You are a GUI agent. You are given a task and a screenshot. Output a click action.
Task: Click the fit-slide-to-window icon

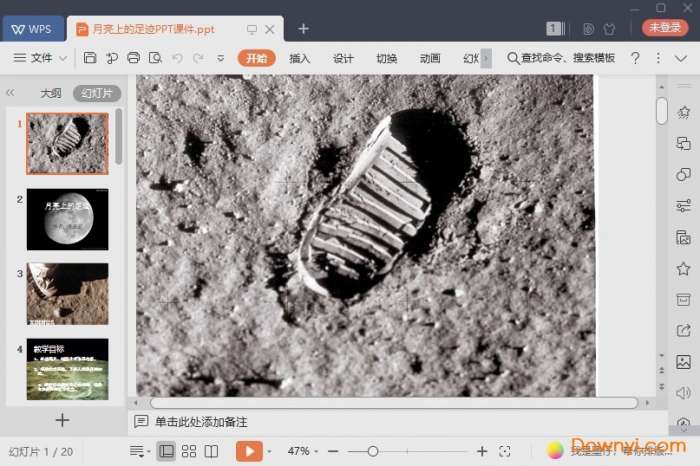505,451
